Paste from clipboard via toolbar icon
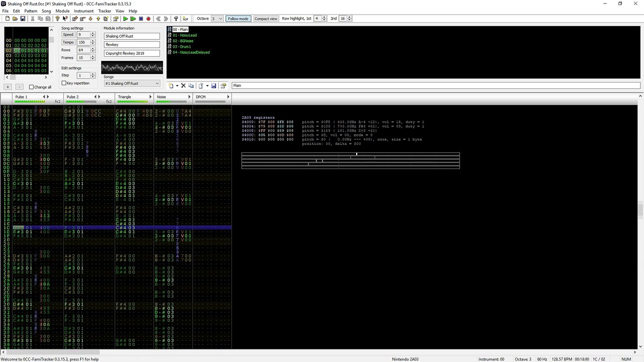 point(48,19)
